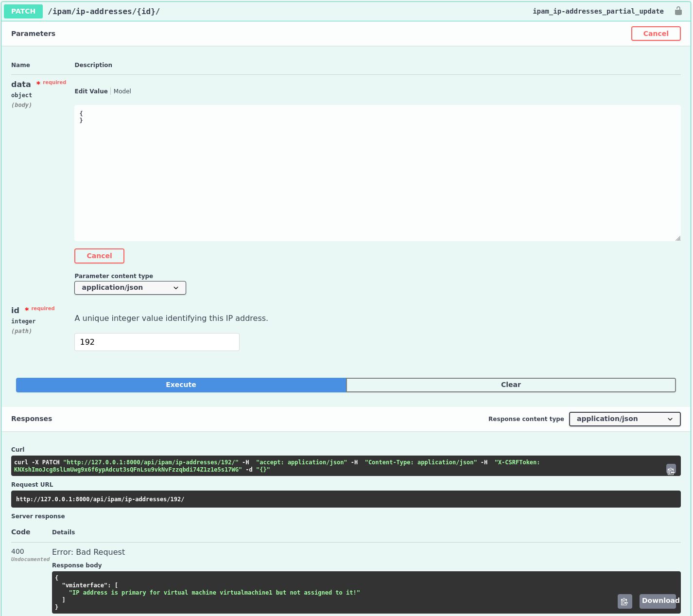The height and width of the screenshot is (616, 693).
Task: Click inside the data body JSON editor
Action: [x=378, y=173]
